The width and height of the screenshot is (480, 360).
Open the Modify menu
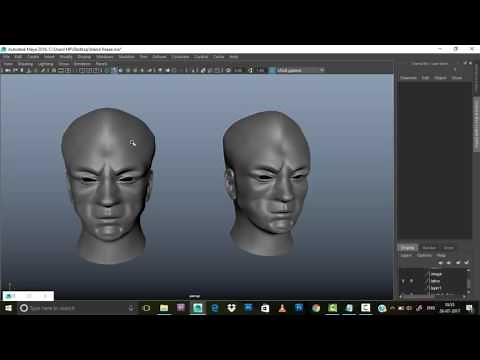(x=66, y=57)
